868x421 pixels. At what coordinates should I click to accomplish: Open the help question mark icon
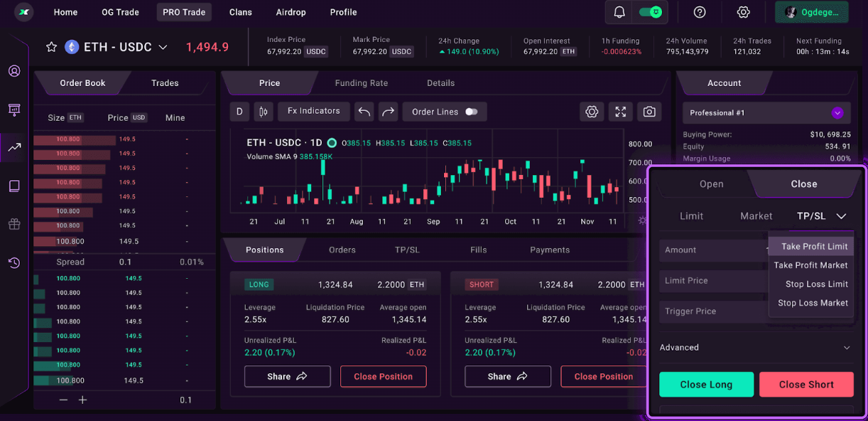tap(700, 12)
